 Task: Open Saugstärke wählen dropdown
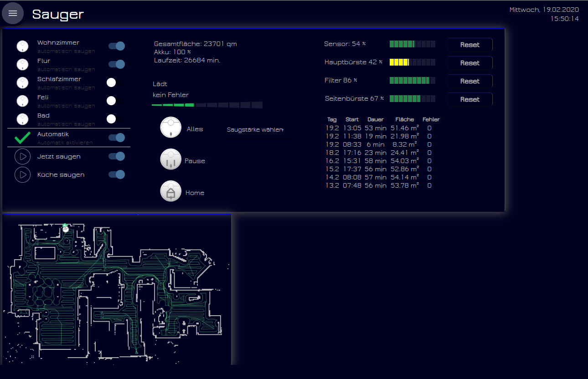point(255,130)
